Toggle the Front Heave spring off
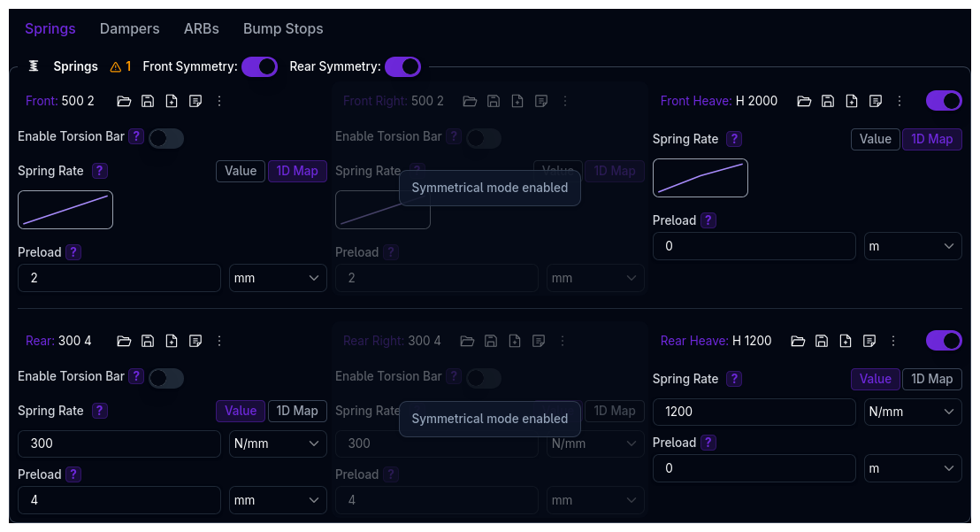Image resolution: width=980 pixels, height=532 pixels. tap(944, 101)
